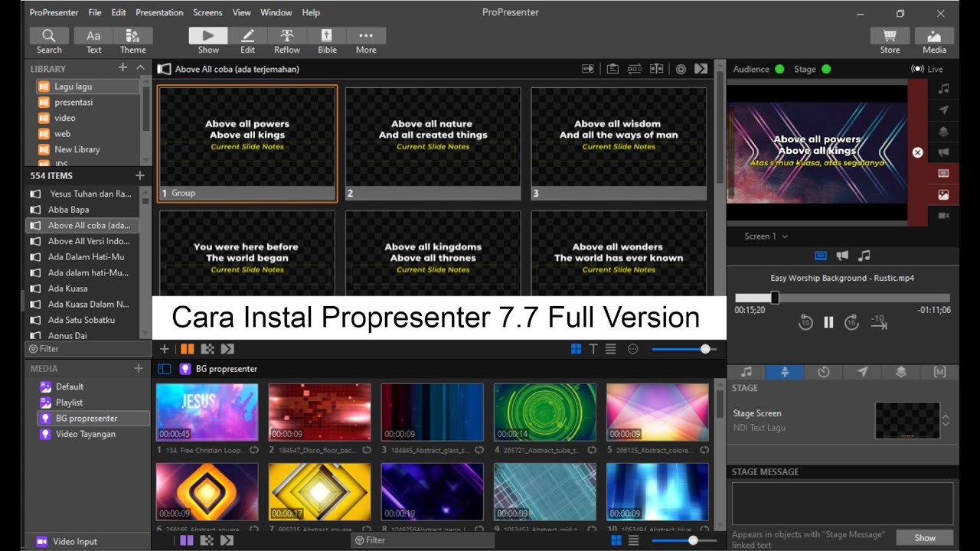Open the Store
This screenshot has width=980, height=551.
[x=890, y=41]
